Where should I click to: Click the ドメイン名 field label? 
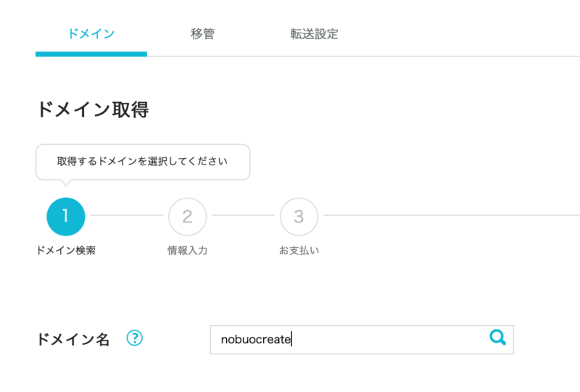tap(73, 339)
